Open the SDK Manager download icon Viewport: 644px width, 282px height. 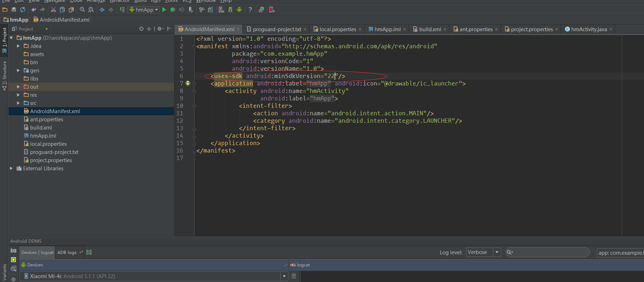coord(230,10)
